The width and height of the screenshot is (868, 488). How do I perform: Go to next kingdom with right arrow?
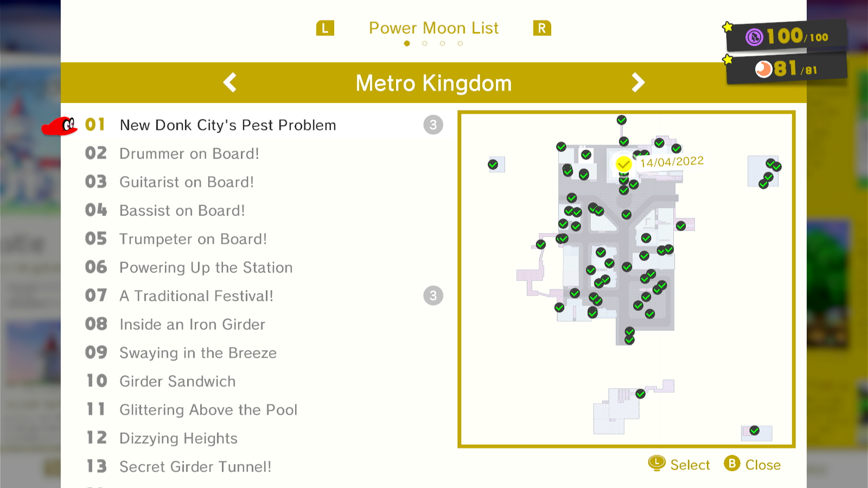coord(638,83)
